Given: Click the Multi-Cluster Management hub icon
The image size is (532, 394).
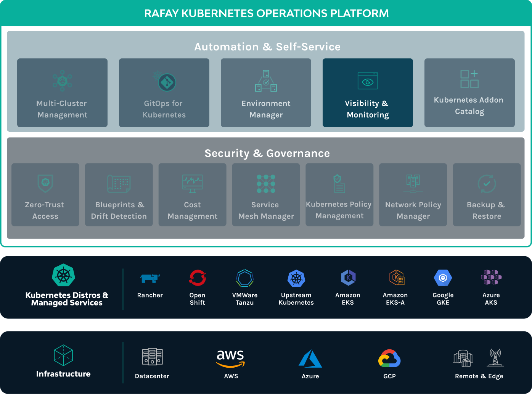Looking at the screenshot, I should point(62,81).
